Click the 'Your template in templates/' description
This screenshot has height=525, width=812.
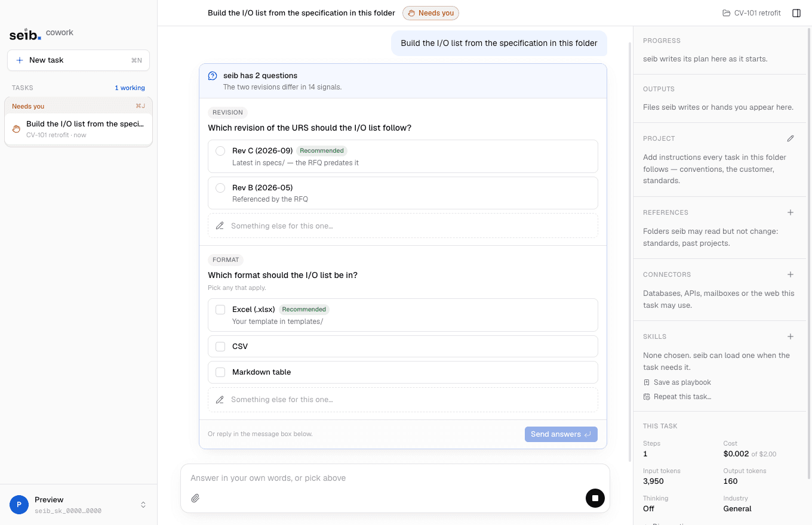point(278,322)
